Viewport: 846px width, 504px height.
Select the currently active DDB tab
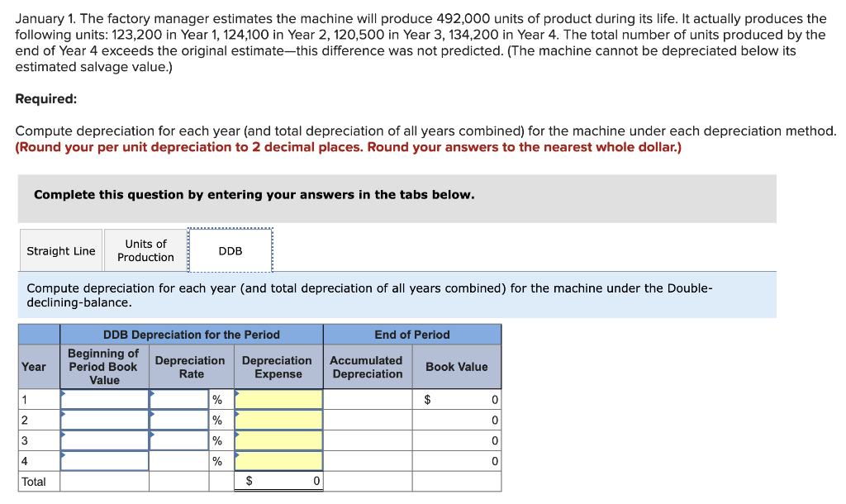tap(231, 250)
